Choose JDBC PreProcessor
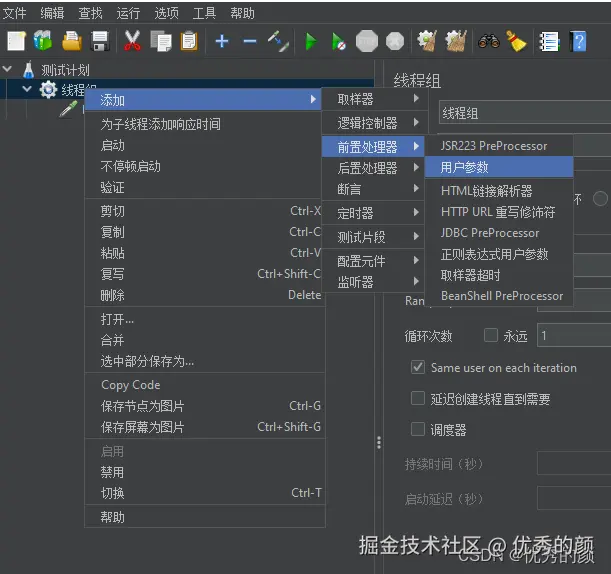 pos(499,233)
